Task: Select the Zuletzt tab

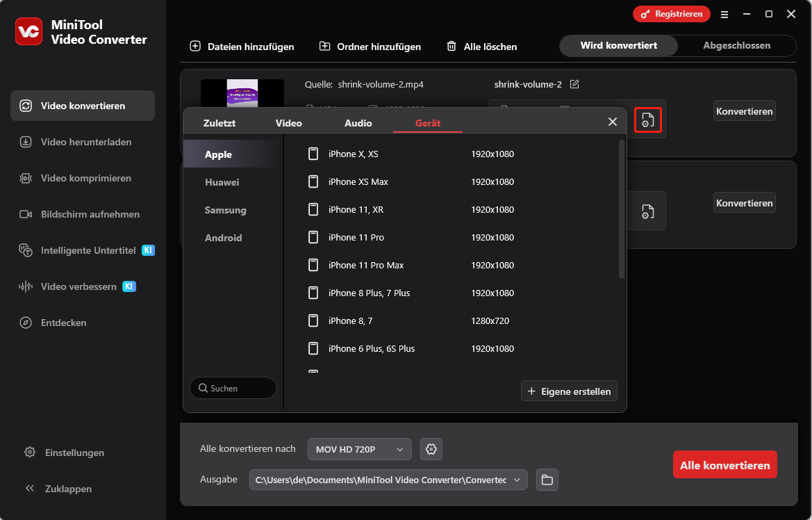Action: click(x=219, y=123)
